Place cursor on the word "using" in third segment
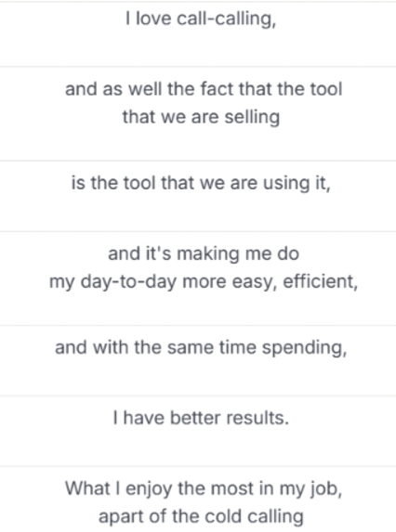 pyautogui.click(x=286, y=184)
